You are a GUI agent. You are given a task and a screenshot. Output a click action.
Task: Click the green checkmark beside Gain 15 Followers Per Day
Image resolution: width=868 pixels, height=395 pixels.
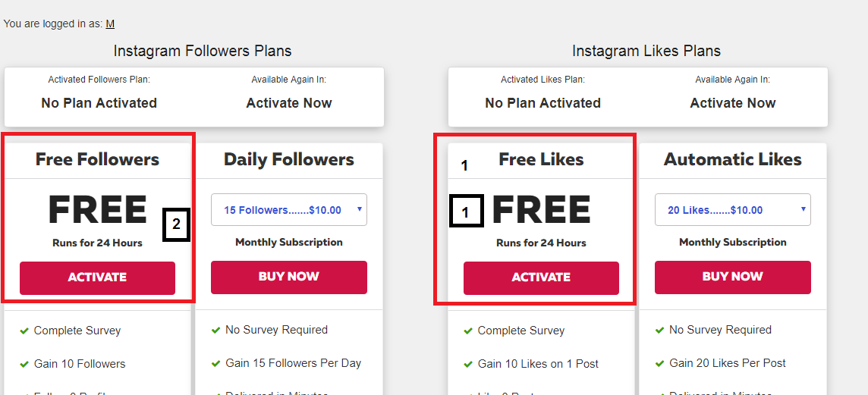pos(216,363)
